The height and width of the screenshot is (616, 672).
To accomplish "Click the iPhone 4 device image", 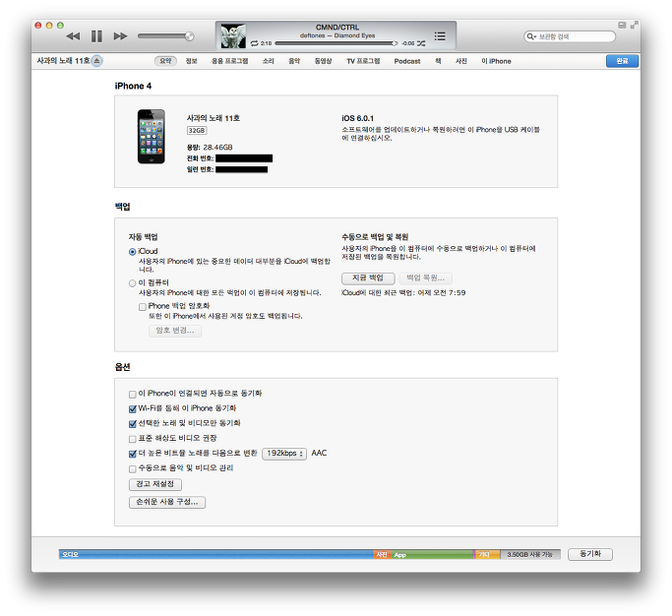I will tap(151, 137).
